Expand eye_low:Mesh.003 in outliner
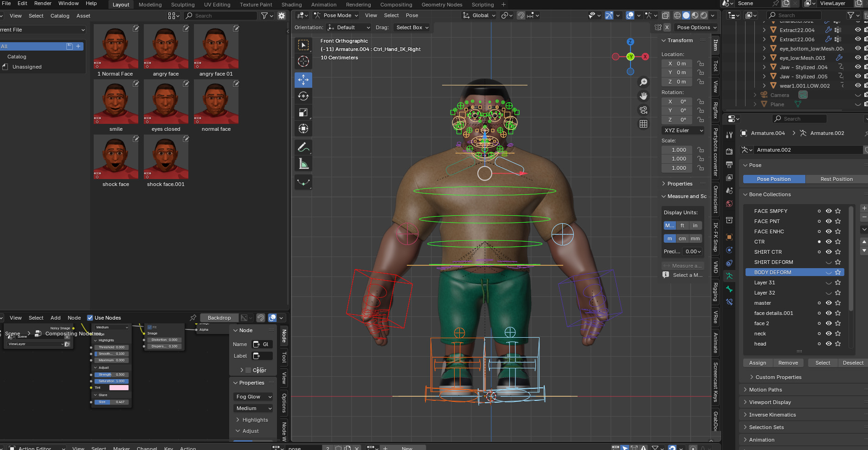868x450 pixels. point(764,58)
